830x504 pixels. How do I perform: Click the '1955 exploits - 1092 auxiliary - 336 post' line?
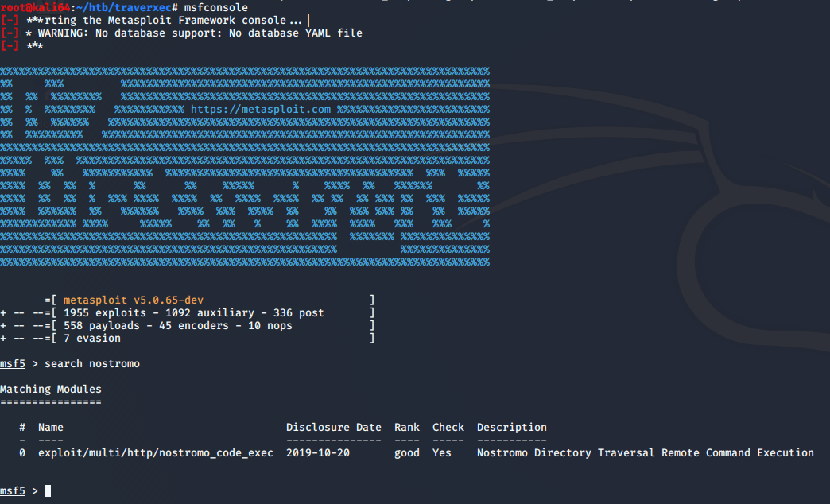[194, 313]
